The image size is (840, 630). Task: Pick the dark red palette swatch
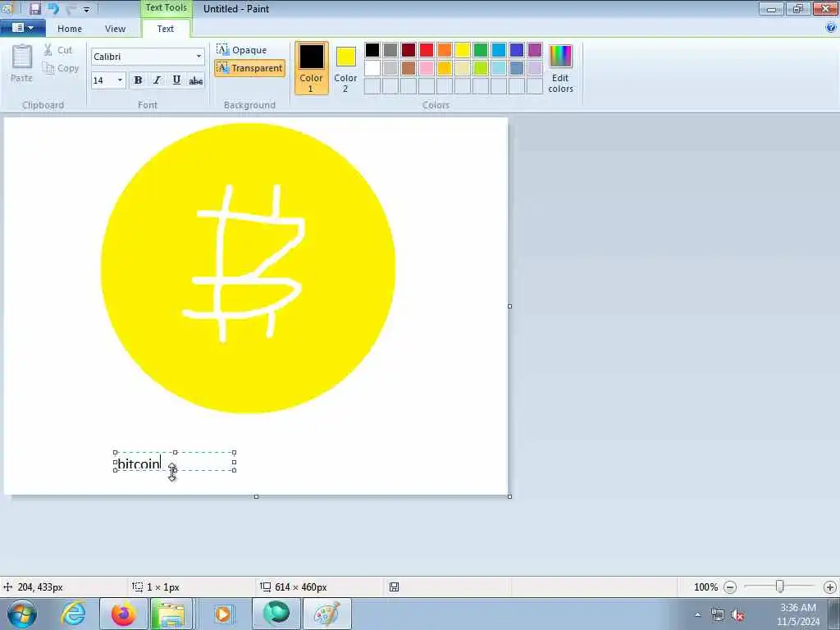pos(409,50)
